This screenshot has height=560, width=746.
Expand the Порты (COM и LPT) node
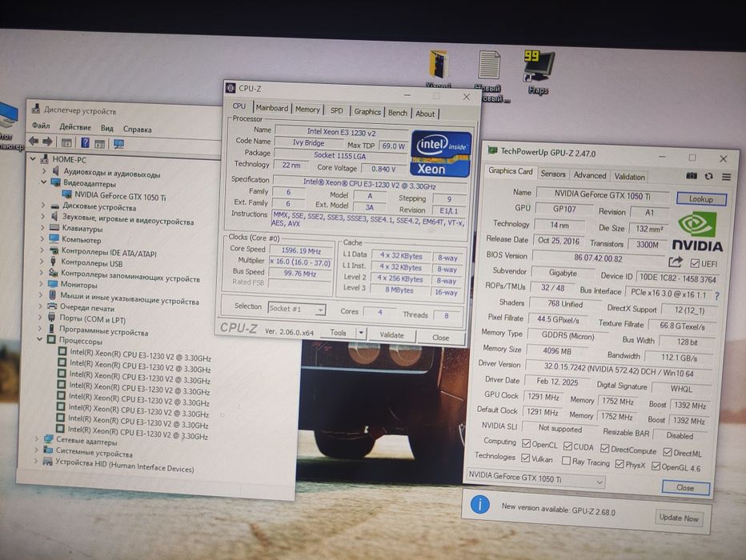point(41,317)
